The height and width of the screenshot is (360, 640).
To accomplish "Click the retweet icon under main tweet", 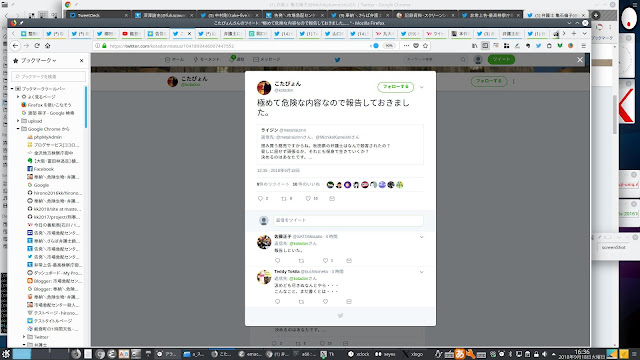I will 284,199.
